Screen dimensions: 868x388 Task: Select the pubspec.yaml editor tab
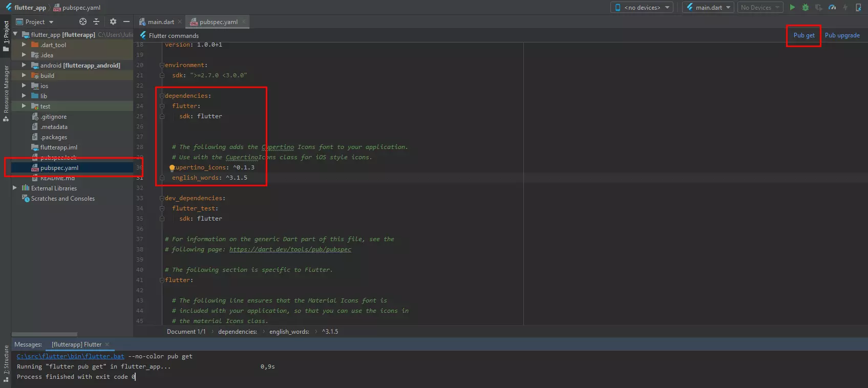tap(218, 22)
